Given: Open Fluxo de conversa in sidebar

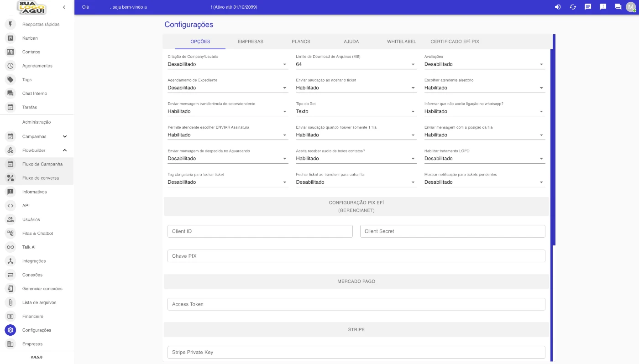Looking at the screenshot, I should tap(41, 178).
